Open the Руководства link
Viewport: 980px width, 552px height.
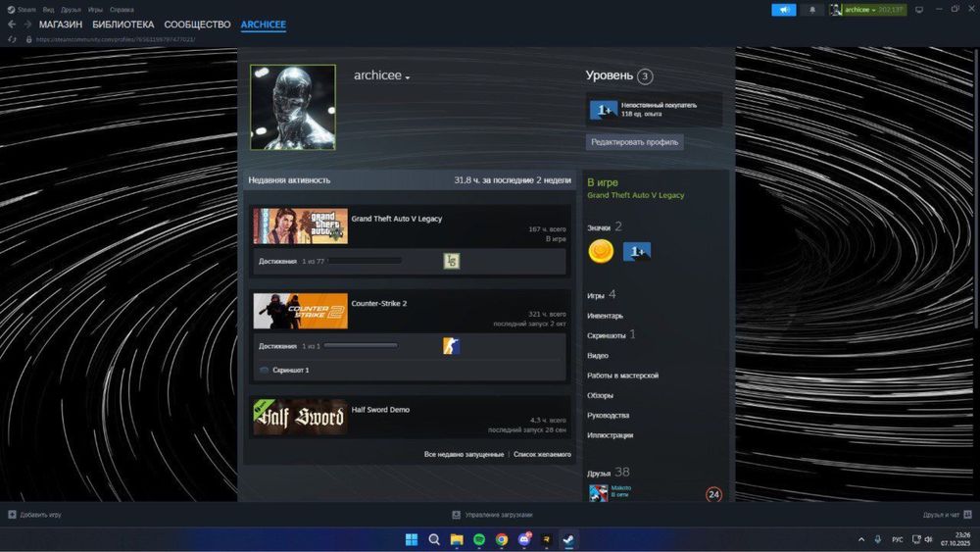pyautogui.click(x=609, y=416)
